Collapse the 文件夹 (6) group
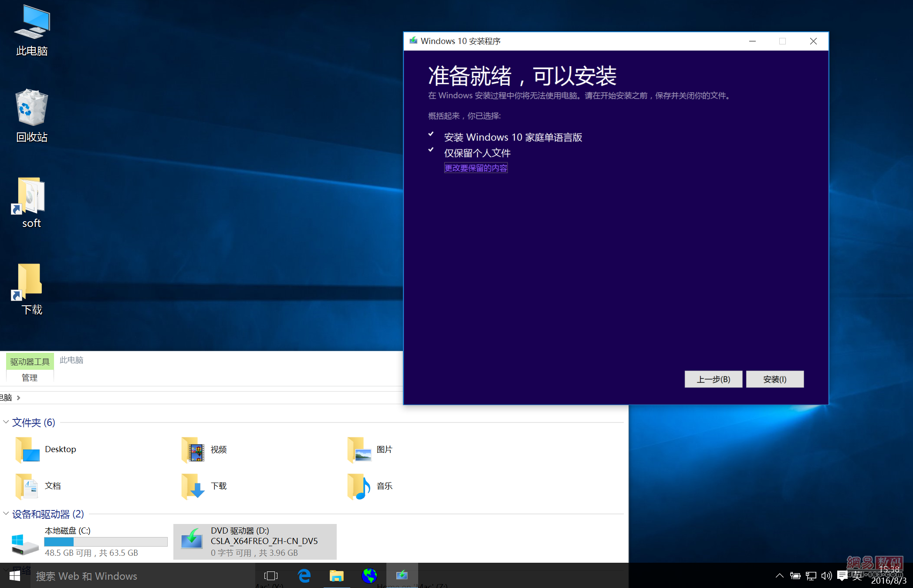Viewport: 913px width, 588px height. [6, 422]
